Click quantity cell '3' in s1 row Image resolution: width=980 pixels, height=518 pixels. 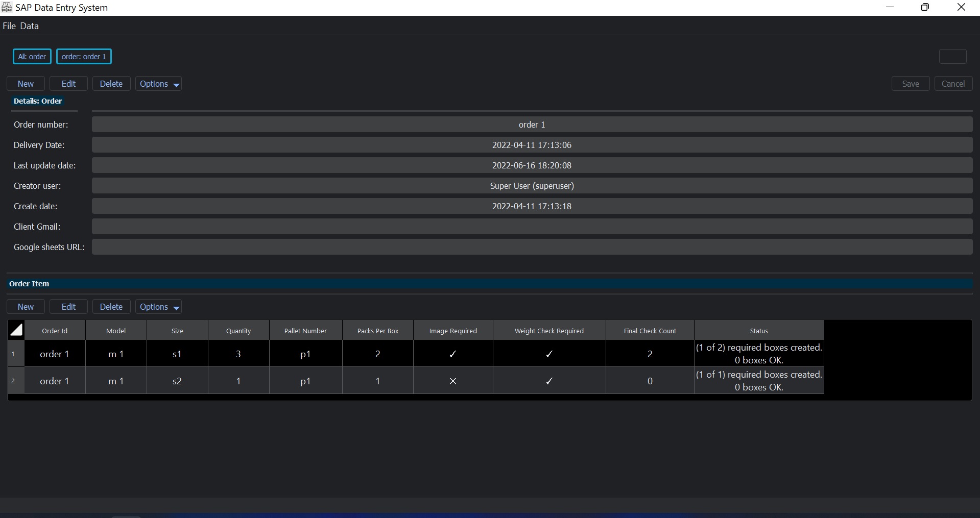(x=238, y=354)
